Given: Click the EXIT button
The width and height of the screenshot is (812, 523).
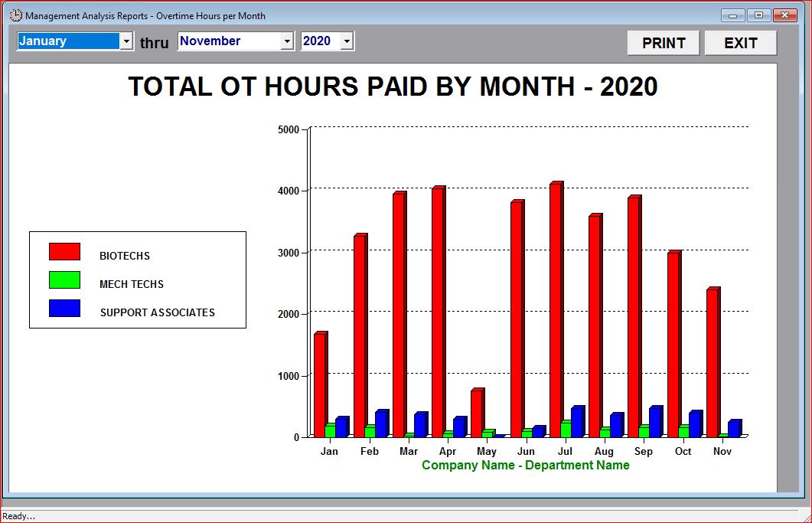Looking at the screenshot, I should (x=741, y=43).
